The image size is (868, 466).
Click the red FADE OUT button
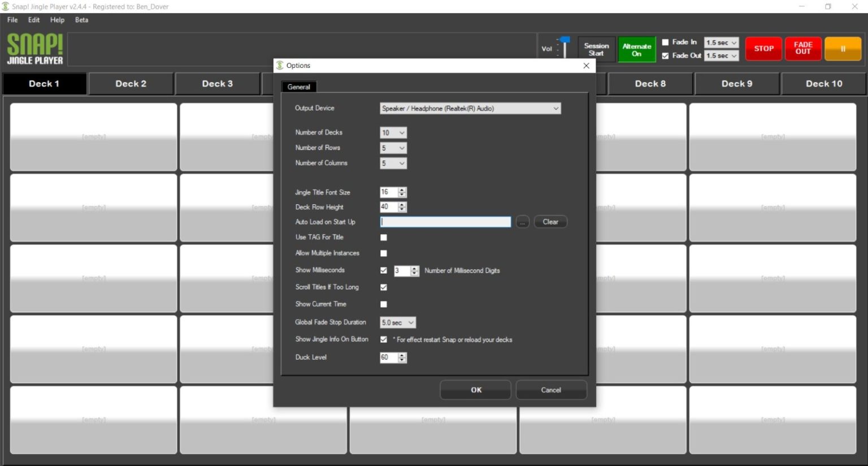click(803, 49)
